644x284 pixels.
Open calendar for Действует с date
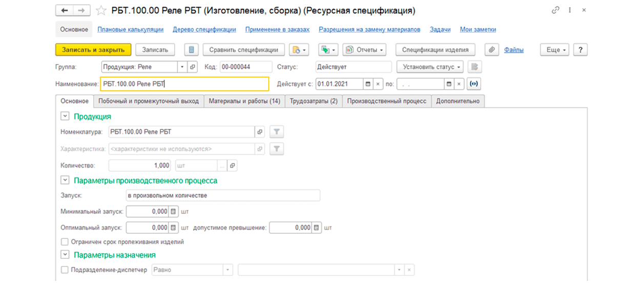pos(368,84)
